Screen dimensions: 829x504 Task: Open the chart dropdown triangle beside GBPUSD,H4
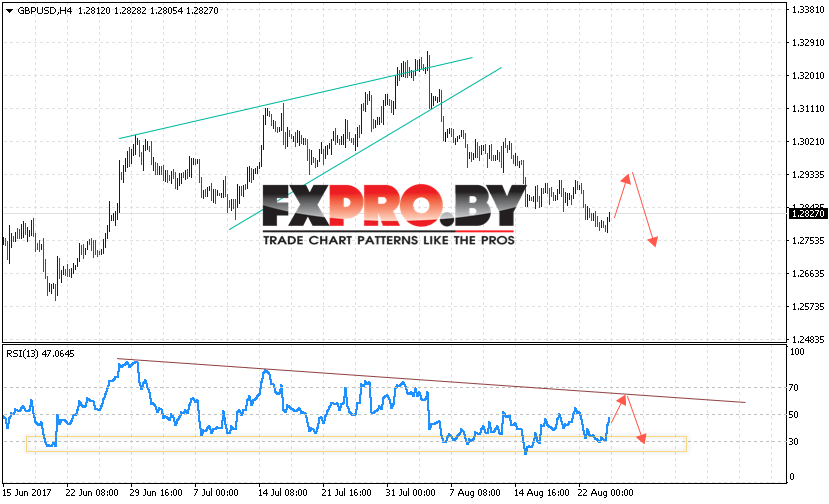pyautogui.click(x=9, y=11)
